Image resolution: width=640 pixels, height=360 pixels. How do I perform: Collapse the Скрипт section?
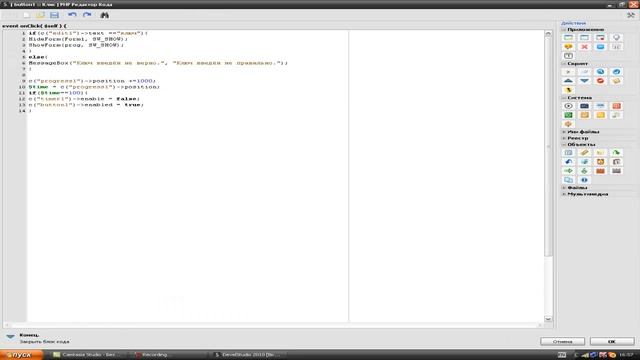click(564, 64)
